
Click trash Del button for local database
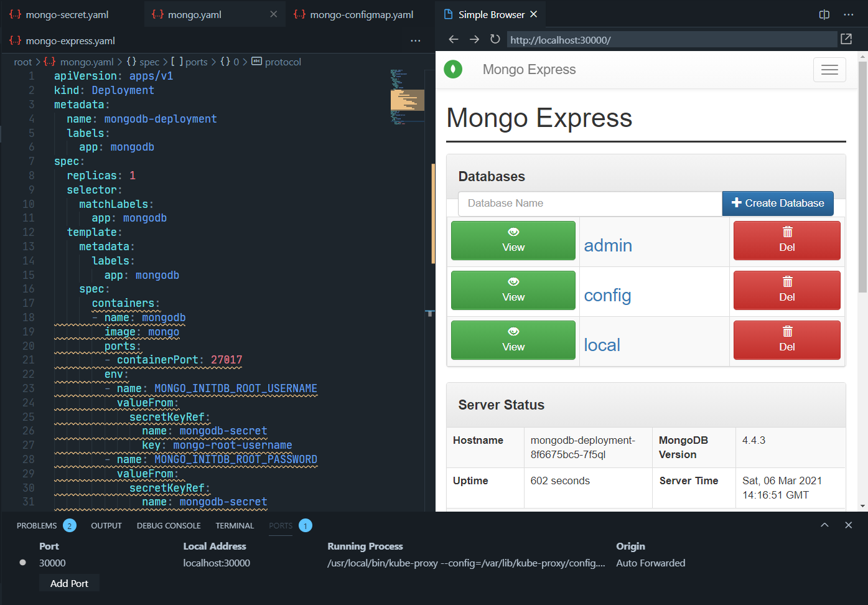[787, 340]
